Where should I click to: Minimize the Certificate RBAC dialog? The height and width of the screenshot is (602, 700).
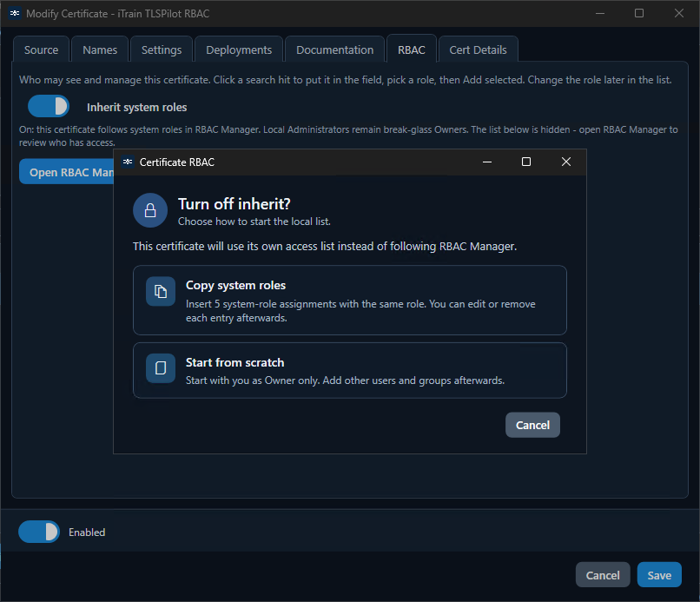click(487, 162)
